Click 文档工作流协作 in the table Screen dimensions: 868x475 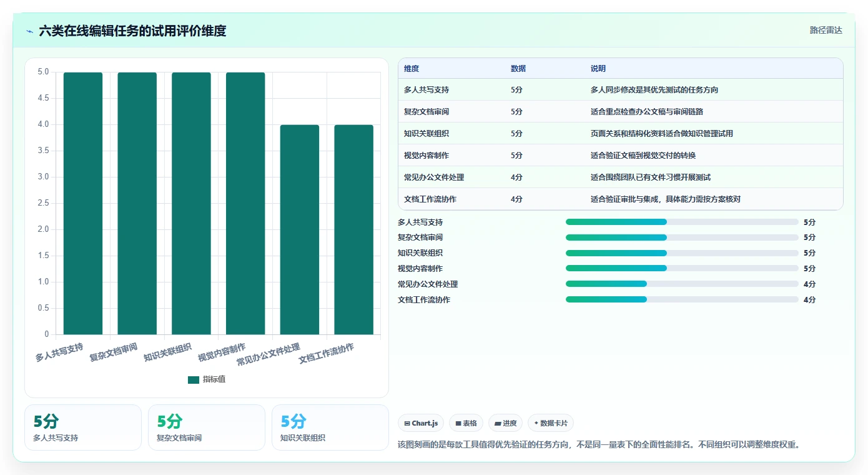pyautogui.click(x=430, y=199)
